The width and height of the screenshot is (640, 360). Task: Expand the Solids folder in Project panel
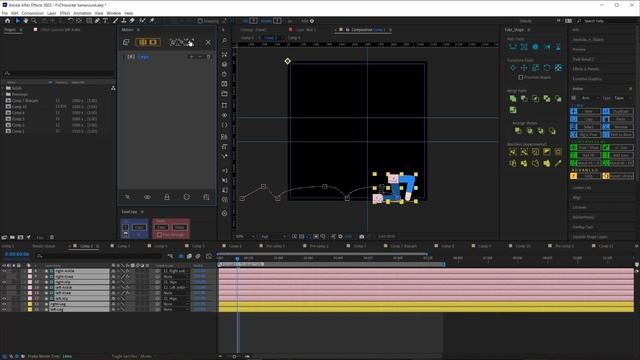click(2, 88)
